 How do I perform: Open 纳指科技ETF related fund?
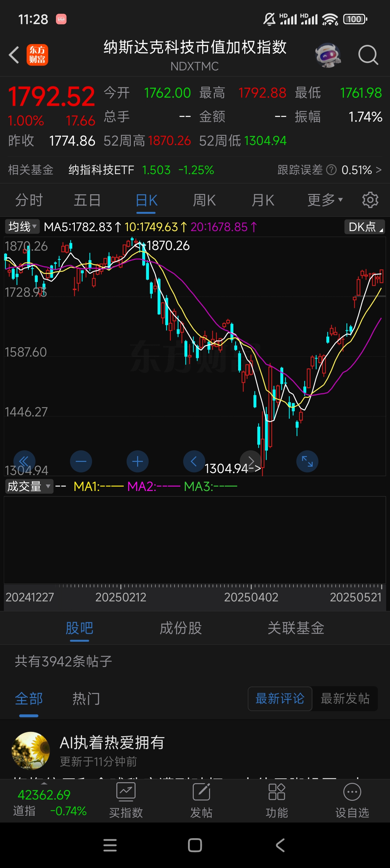pyautogui.click(x=101, y=170)
